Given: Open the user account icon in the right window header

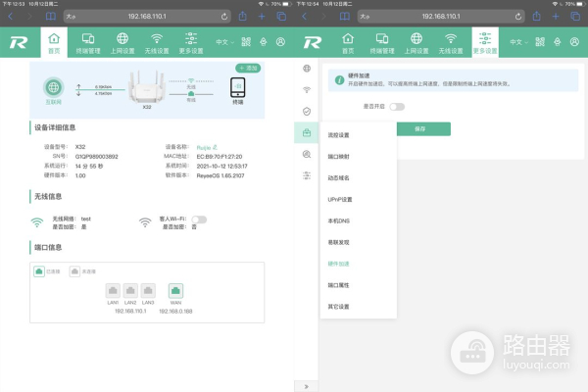Looking at the screenshot, I should coord(574,42).
